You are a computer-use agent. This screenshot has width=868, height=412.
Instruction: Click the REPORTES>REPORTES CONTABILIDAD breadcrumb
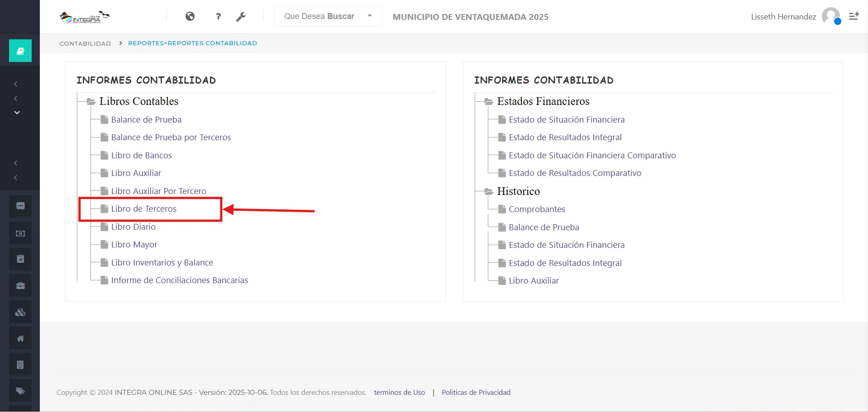(192, 43)
